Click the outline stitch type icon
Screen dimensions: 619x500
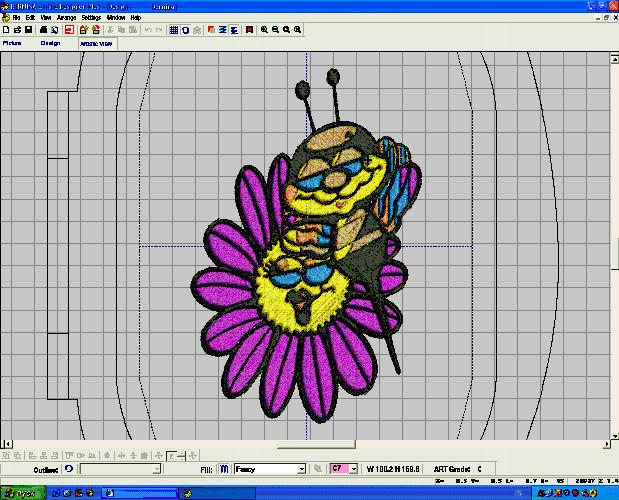(x=69, y=468)
